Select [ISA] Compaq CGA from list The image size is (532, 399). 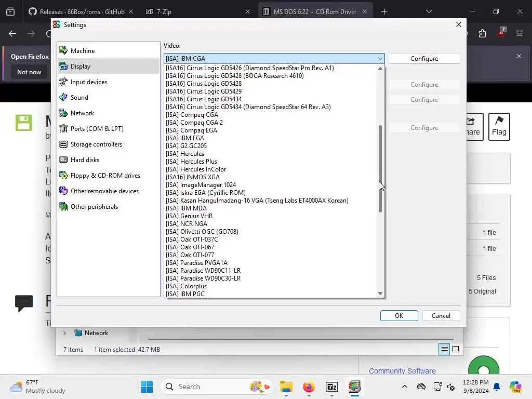(270, 115)
